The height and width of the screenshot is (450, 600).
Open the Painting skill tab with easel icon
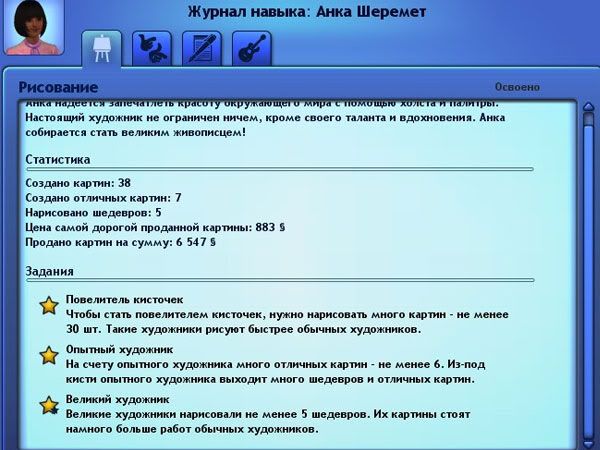pos(102,49)
